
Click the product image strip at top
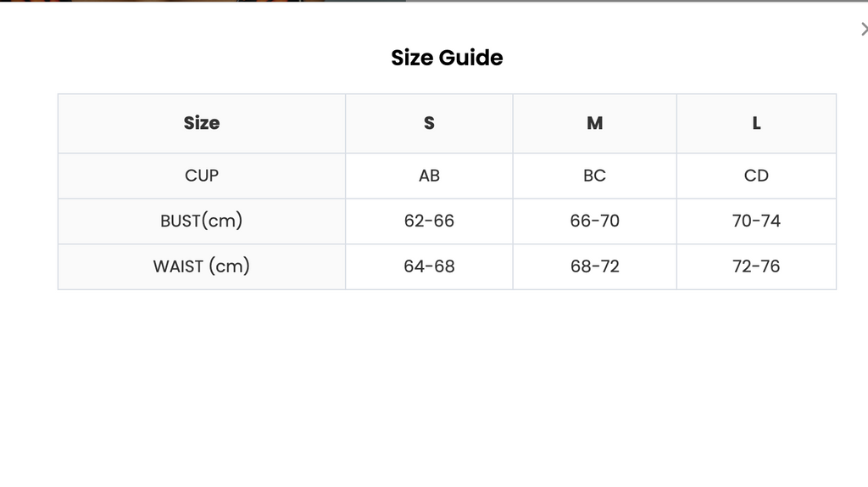[x=203, y=1]
